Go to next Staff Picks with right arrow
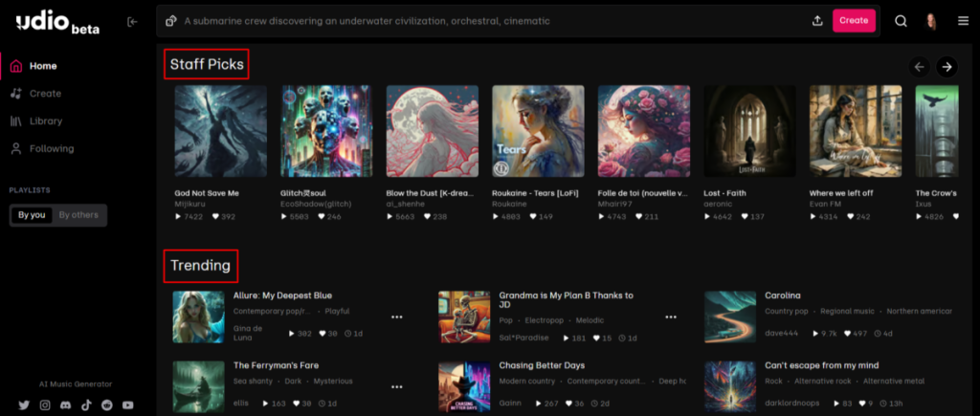The height and width of the screenshot is (416, 980). pos(947,67)
